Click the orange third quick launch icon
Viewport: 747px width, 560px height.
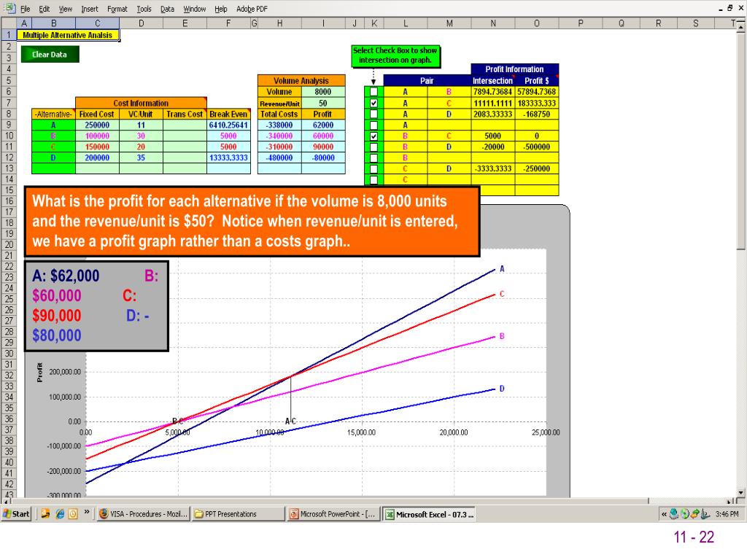(x=73, y=514)
